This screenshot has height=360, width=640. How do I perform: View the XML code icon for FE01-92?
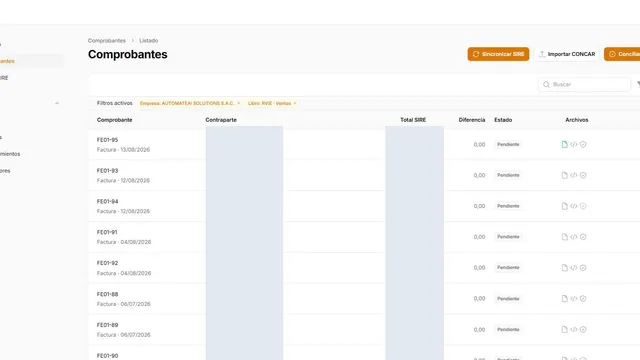(573, 268)
